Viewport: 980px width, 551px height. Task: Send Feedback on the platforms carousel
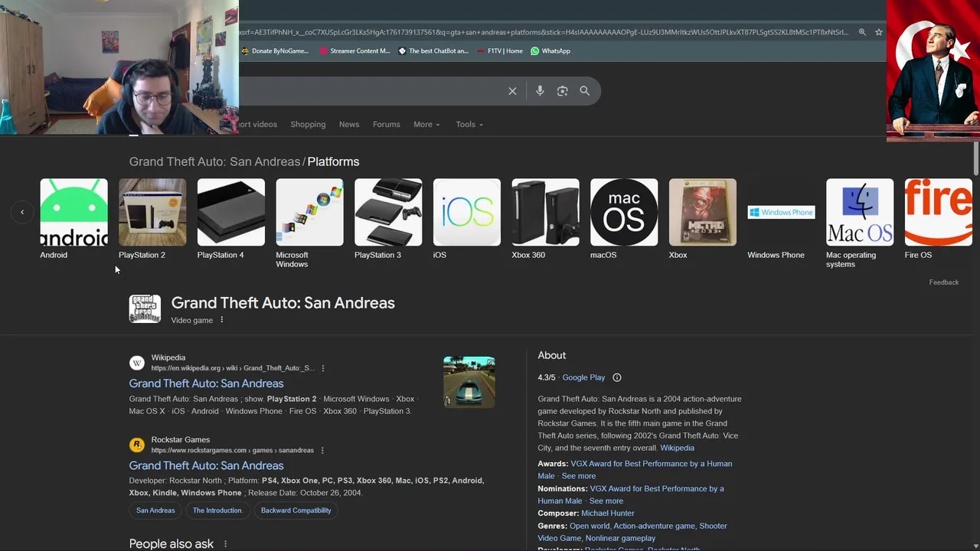coord(943,282)
